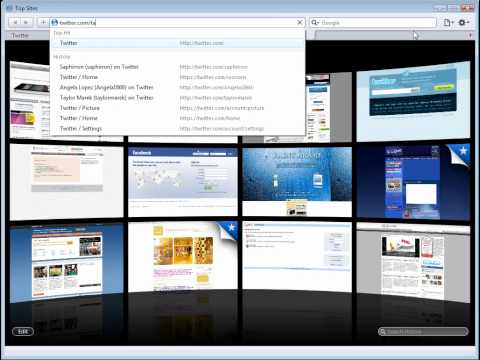Go back with the Back arrow button
This screenshot has height=360, width=480.
15,22
